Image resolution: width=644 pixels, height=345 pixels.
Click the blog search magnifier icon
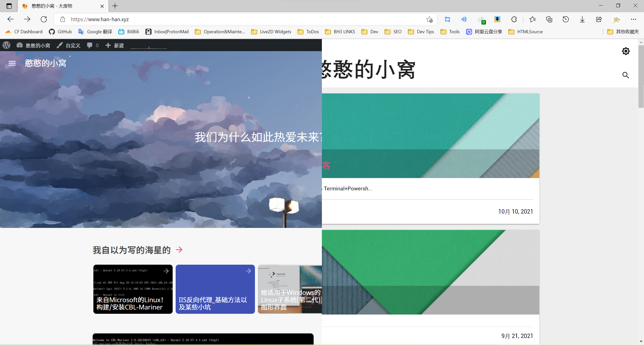(x=626, y=75)
